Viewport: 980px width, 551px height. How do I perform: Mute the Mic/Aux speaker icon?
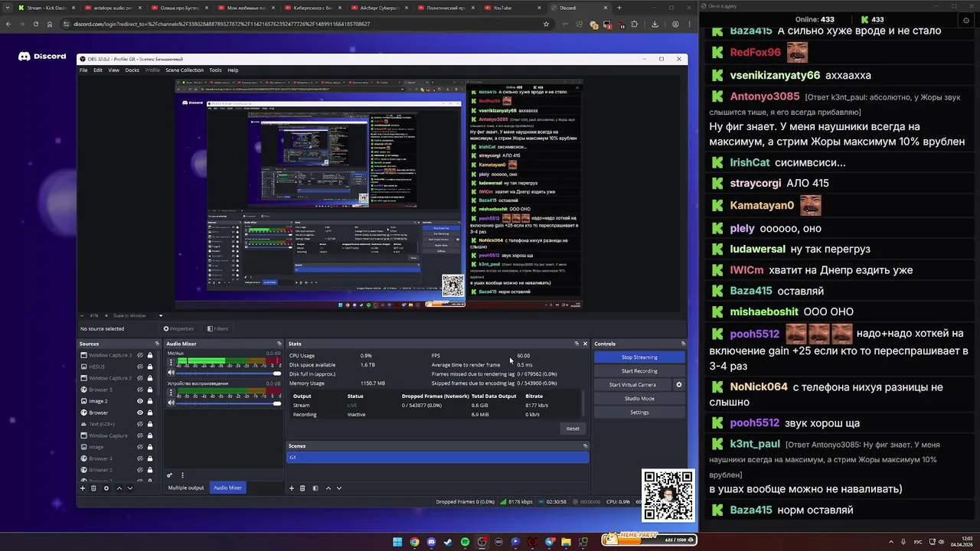pyautogui.click(x=171, y=373)
